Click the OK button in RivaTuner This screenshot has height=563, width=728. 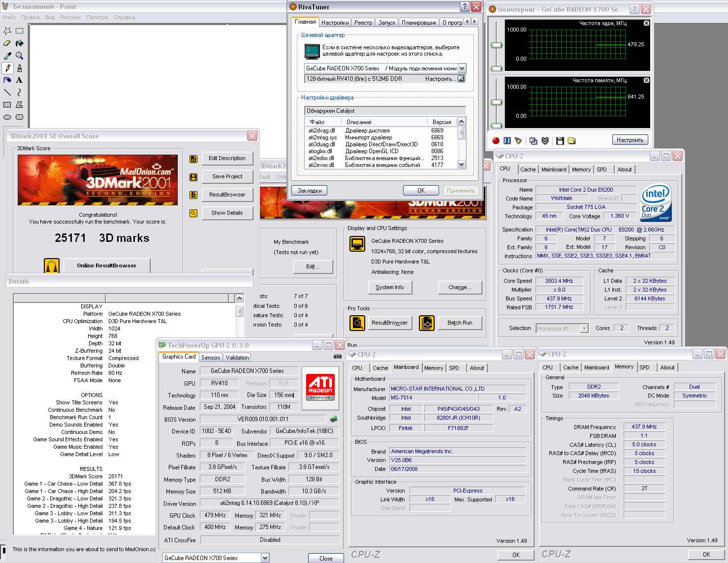pyautogui.click(x=421, y=191)
